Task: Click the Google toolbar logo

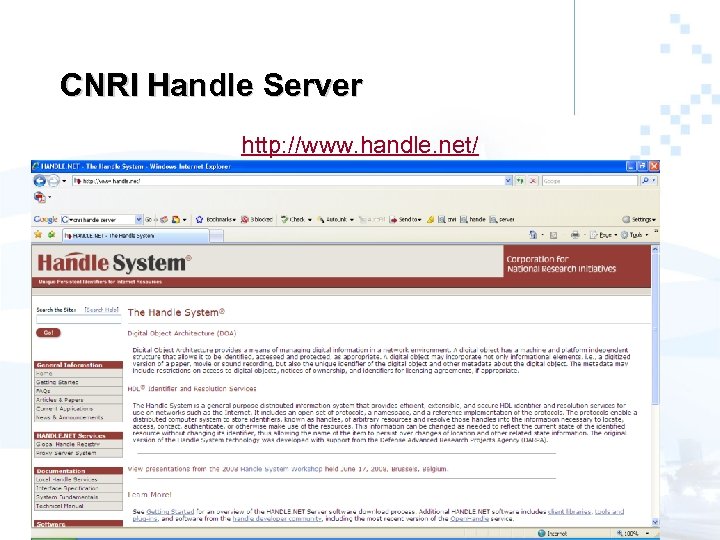Action: click(x=45, y=219)
